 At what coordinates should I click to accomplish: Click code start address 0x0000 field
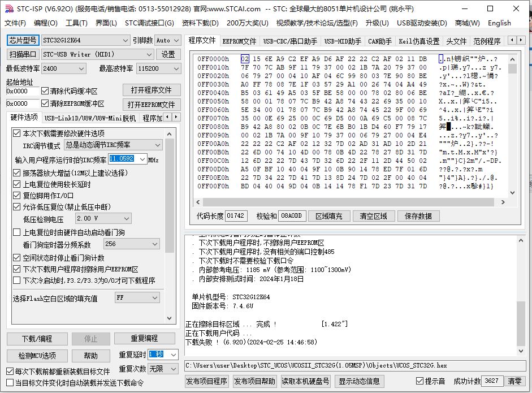[x=23, y=91]
